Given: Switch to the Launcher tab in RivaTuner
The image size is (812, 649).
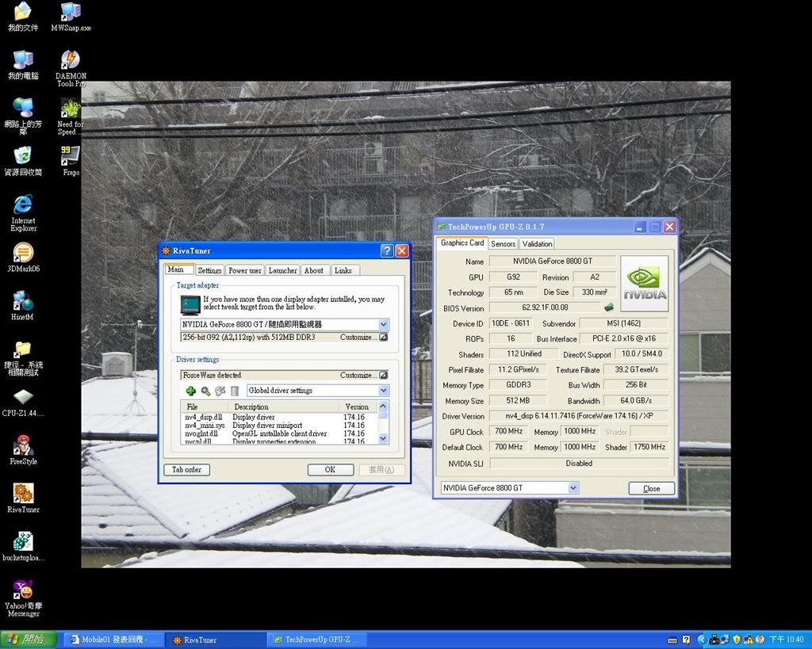Looking at the screenshot, I should pyautogui.click(x=282, y=270).
